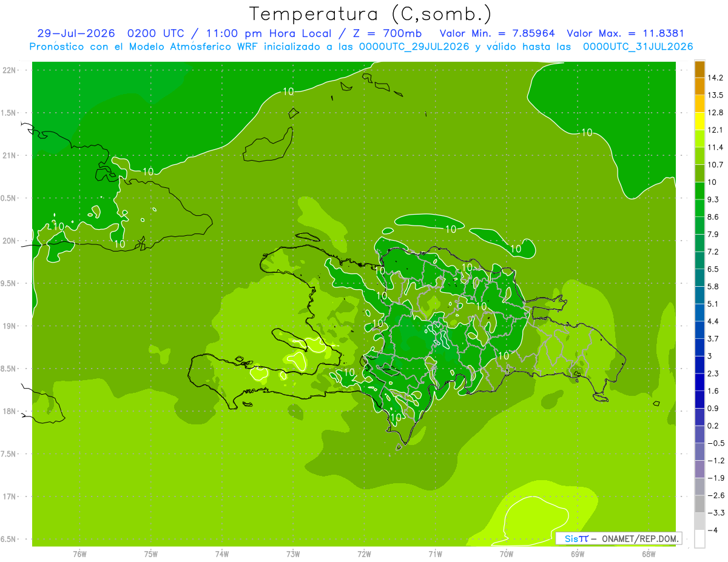This screenshot has width=728, height=562.
Task: Click the 5.1 color bar label
Action: point(713,304)
